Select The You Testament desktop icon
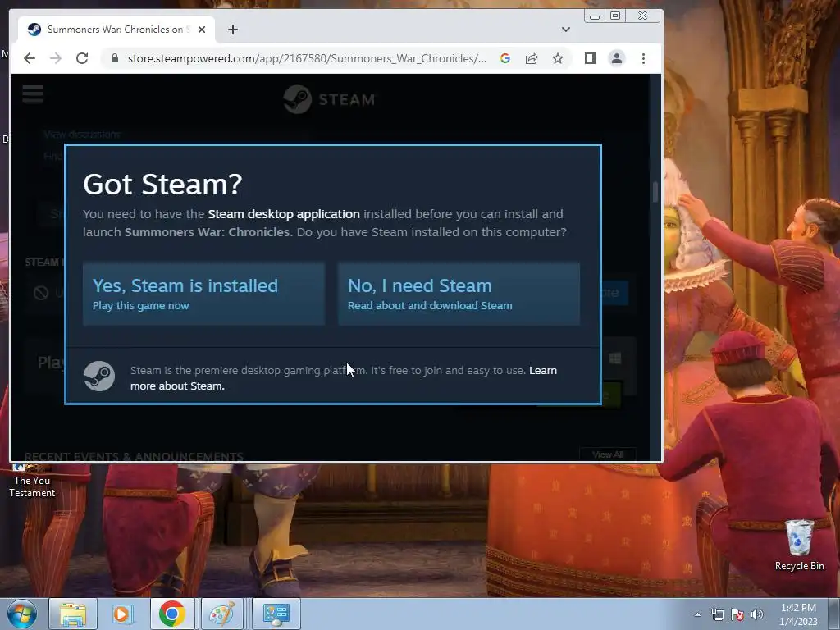840x630 pixels. (32, 481)
